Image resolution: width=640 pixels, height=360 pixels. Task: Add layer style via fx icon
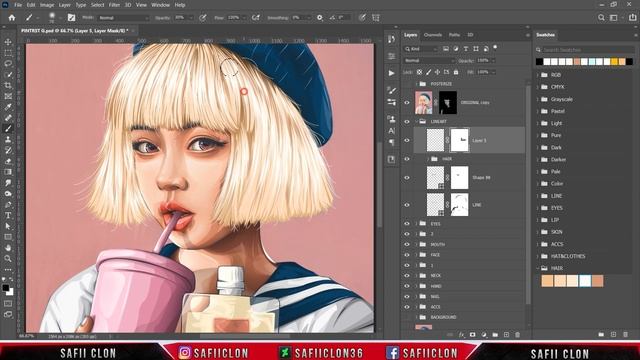pyautogui.click(x=461, y=335)
